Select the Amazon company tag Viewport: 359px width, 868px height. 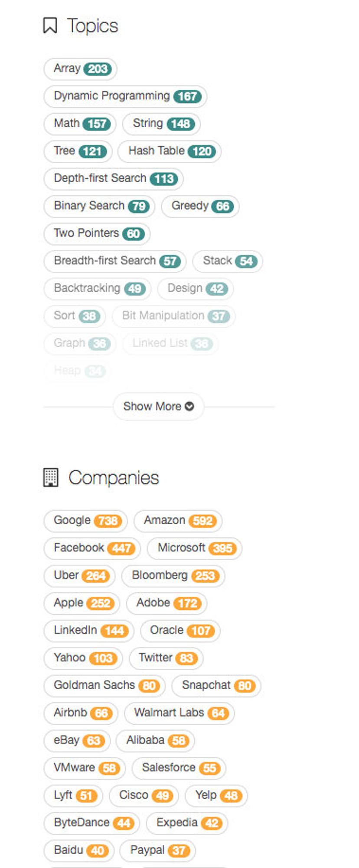178,520
